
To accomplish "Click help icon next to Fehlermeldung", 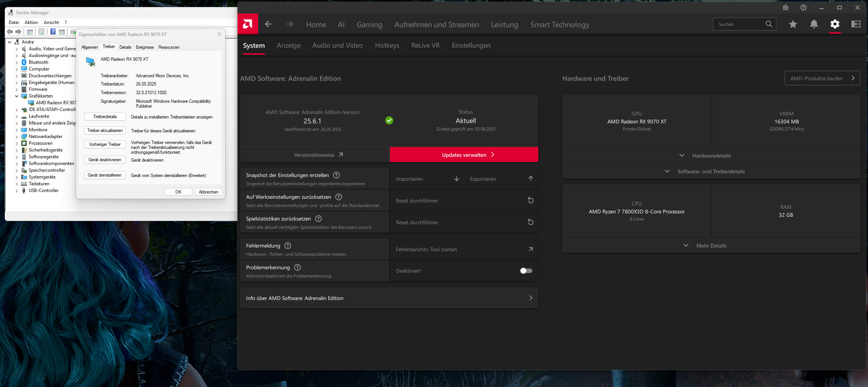I will (x=288, y=246).
